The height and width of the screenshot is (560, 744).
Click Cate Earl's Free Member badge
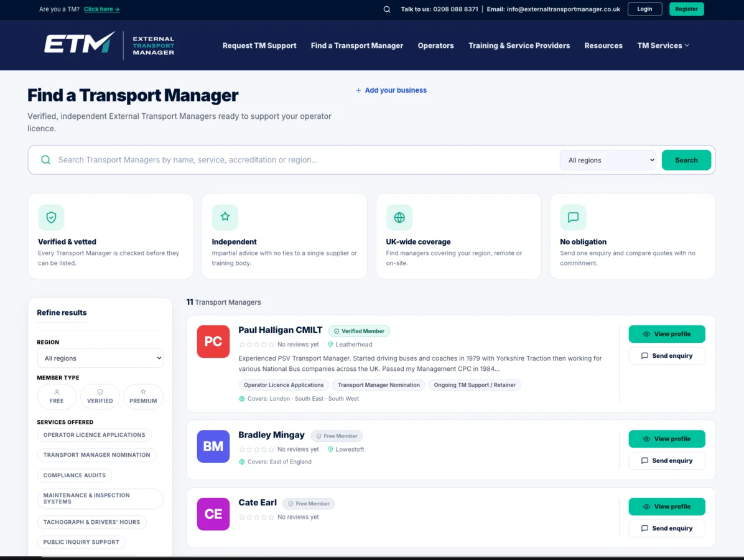[x=309, y=504]
